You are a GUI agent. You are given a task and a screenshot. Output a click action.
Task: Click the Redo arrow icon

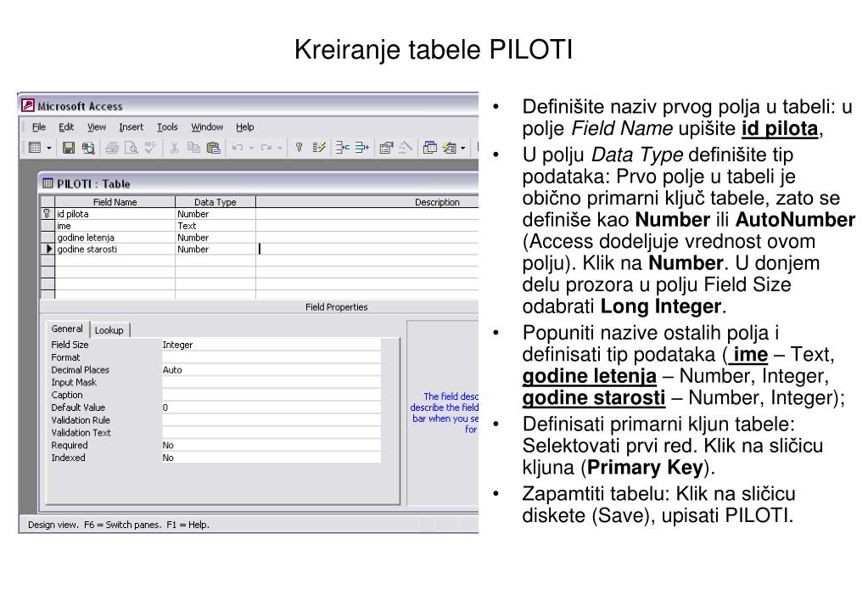[x=266, y=148]
